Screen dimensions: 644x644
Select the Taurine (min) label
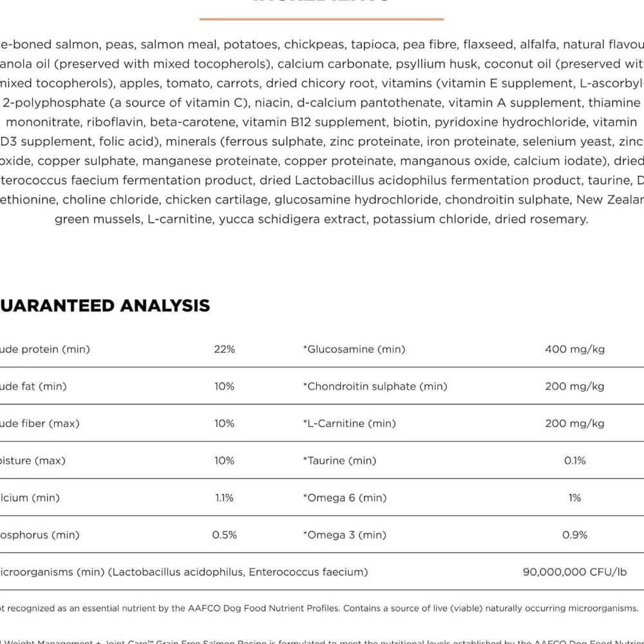point(339,460)
